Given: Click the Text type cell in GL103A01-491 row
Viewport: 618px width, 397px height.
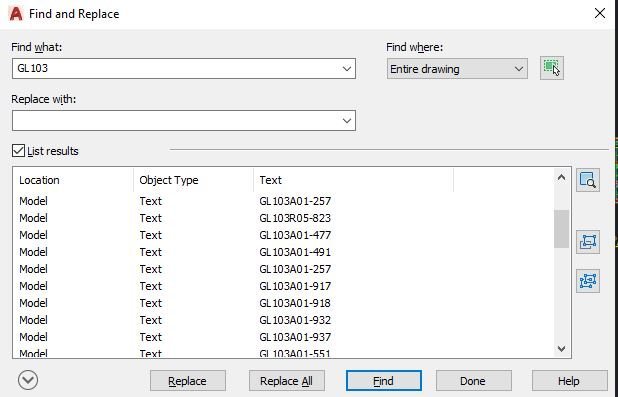Looking at the screenshot, I should tap(151, 252).
